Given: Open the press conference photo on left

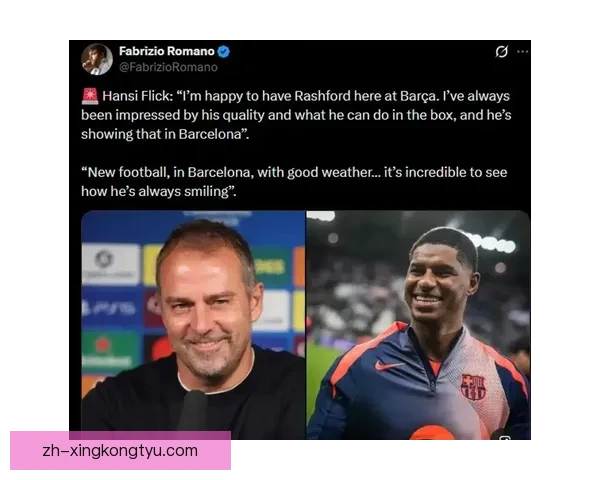Looking at the screenshot, I should click(x=193, y=325).
